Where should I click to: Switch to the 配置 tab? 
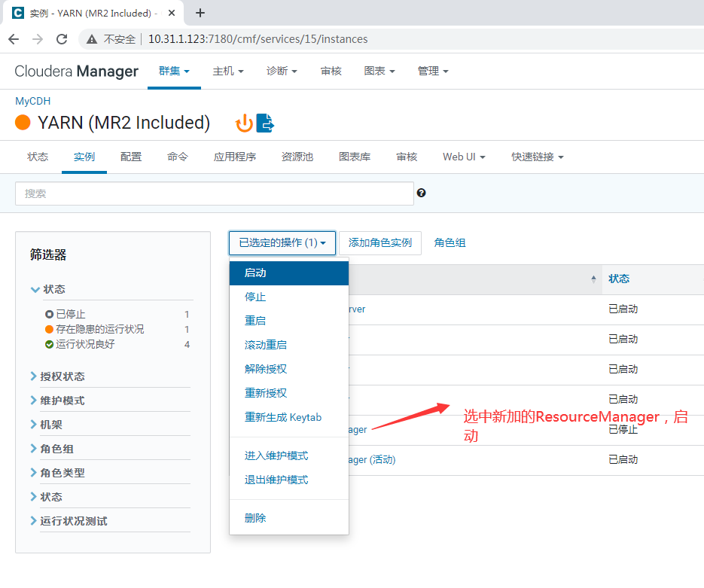click(x=131, y=157)
